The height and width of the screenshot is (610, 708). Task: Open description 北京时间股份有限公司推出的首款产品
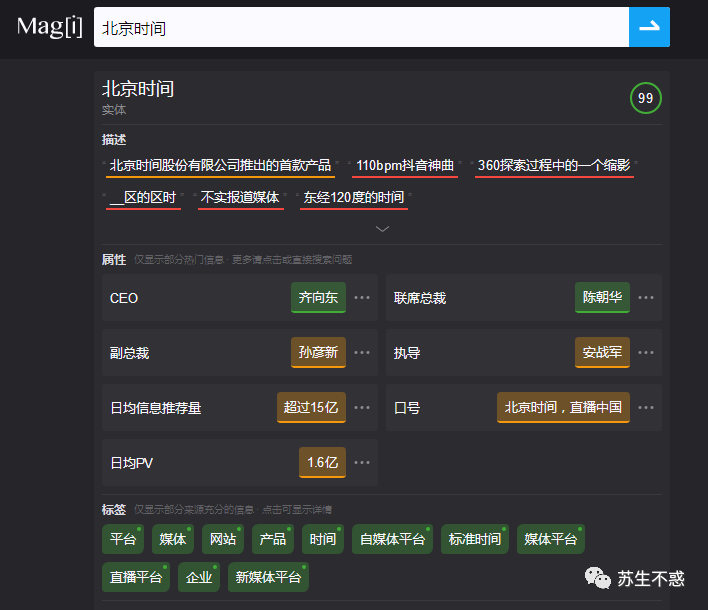(220, 166)
